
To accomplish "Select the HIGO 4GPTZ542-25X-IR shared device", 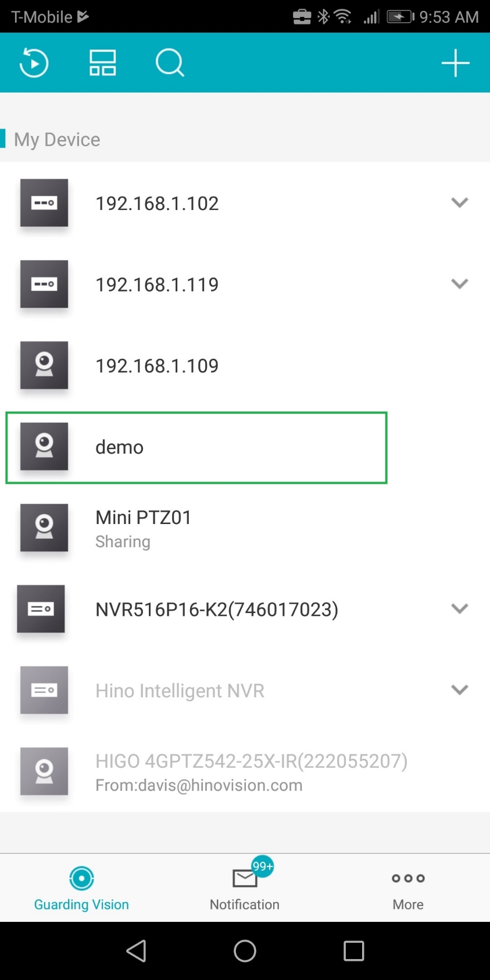I will [x=245, y=772].
